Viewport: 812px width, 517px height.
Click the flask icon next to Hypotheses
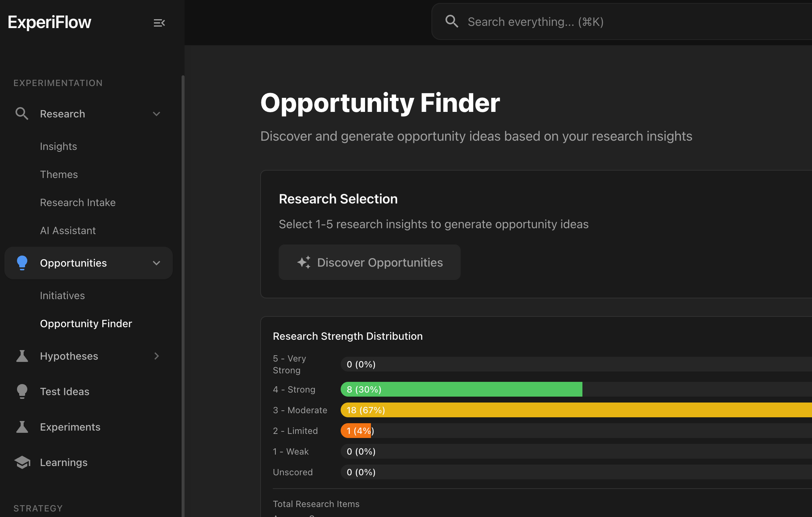22,356
